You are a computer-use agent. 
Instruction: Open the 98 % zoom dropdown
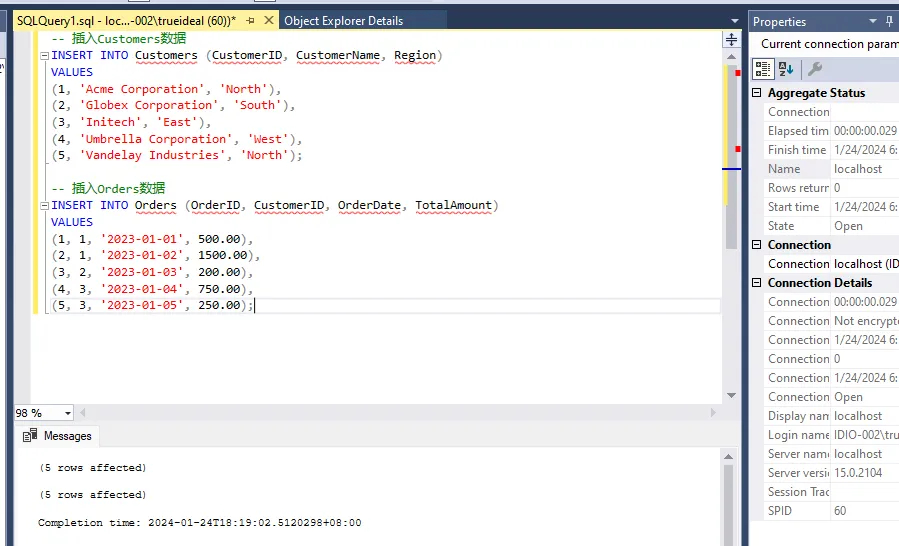pyautogui.click(x=68, y=413)
